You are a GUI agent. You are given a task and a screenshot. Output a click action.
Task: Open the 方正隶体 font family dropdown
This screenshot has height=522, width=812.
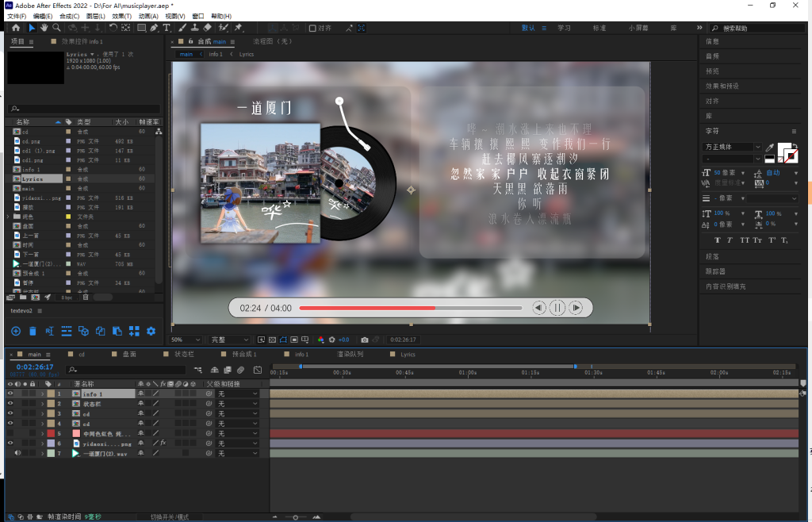(757, 147)
